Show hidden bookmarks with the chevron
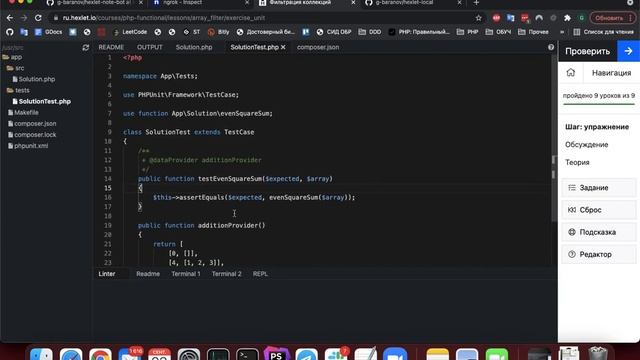Image resolution: width=640 pixels, height=360 pixels. [x=562, y=32]
